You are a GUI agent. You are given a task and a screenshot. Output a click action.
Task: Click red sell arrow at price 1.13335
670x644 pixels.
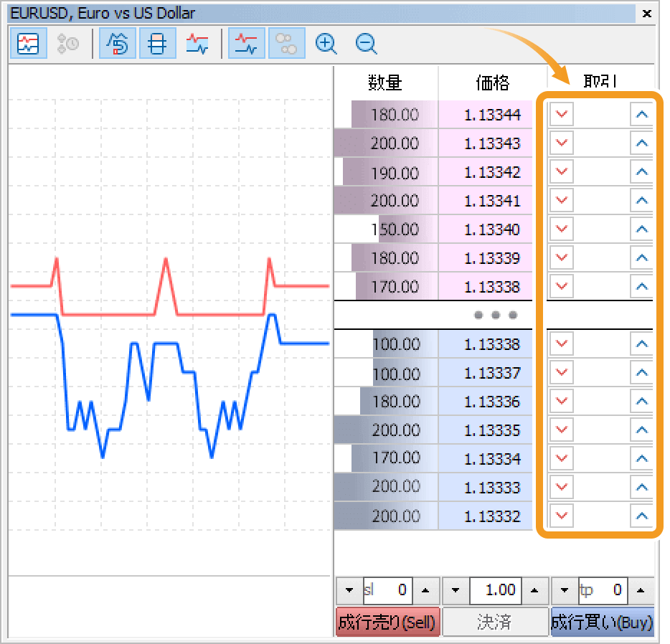561,429
